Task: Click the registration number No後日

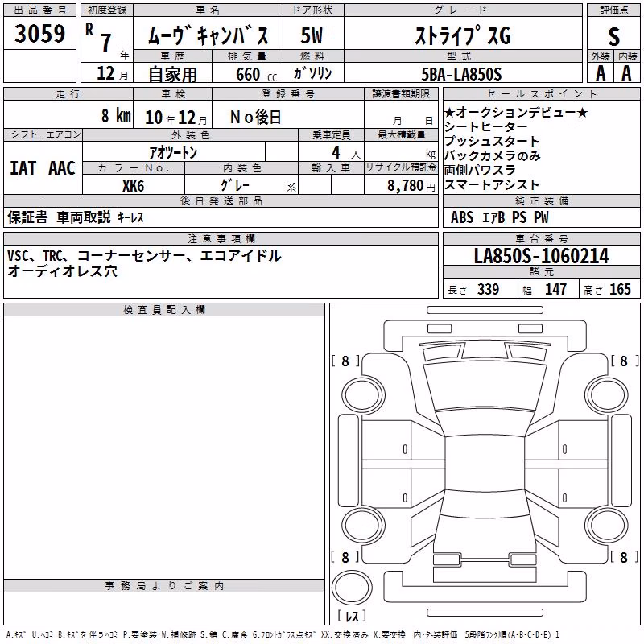Action: [x=255, y=118]
